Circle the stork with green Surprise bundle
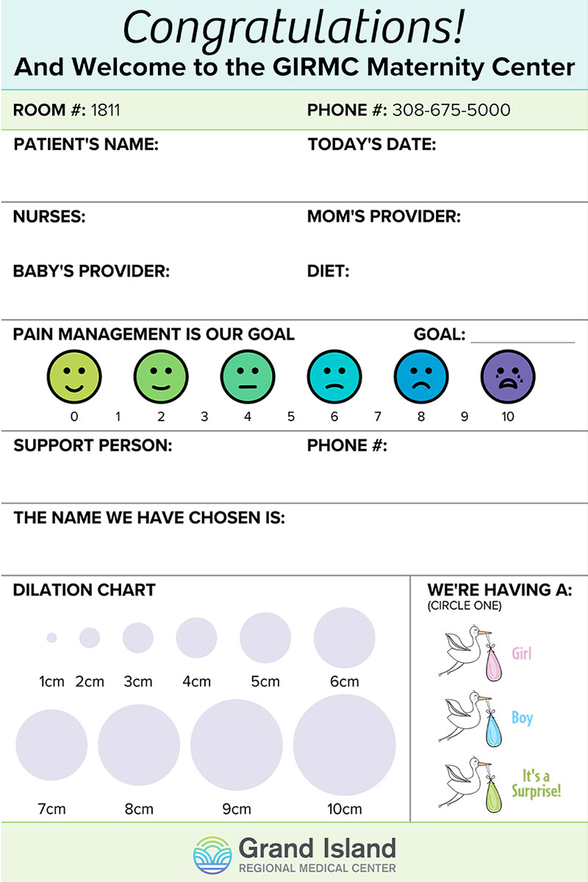Image resolution: width=588 pixels, height=882 pixels. pos(470,784)
